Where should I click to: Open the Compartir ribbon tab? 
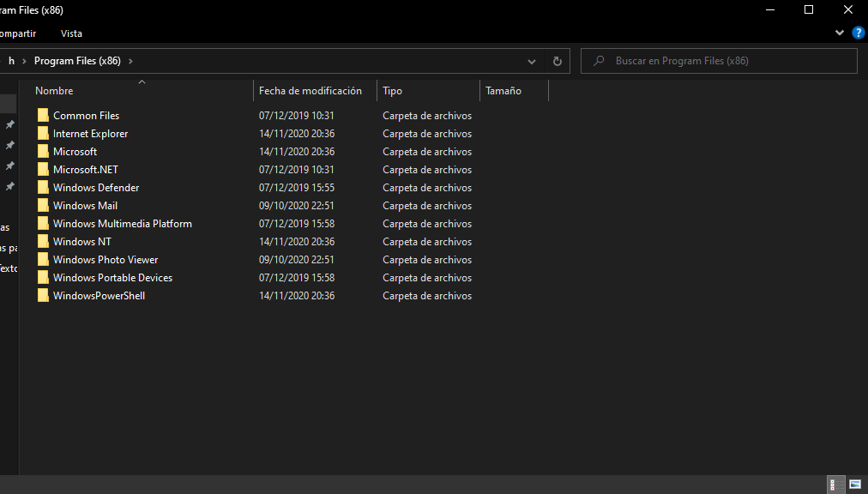pos(17,33)
